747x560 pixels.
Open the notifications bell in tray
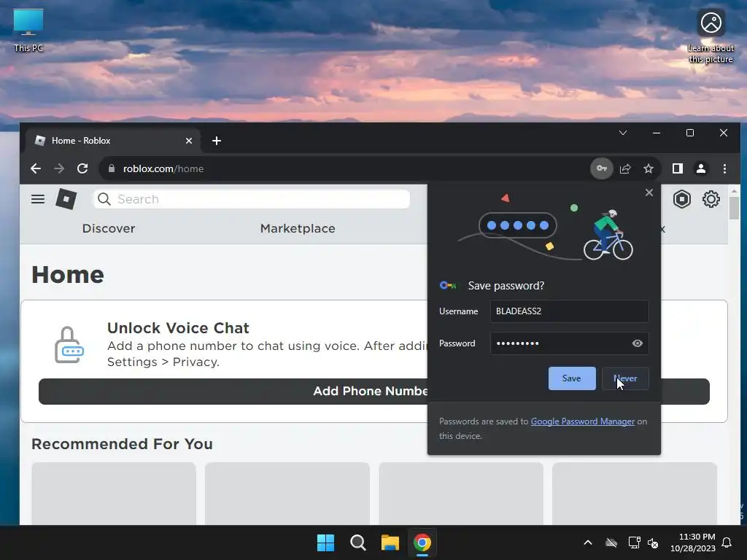(x=727, y=542)
